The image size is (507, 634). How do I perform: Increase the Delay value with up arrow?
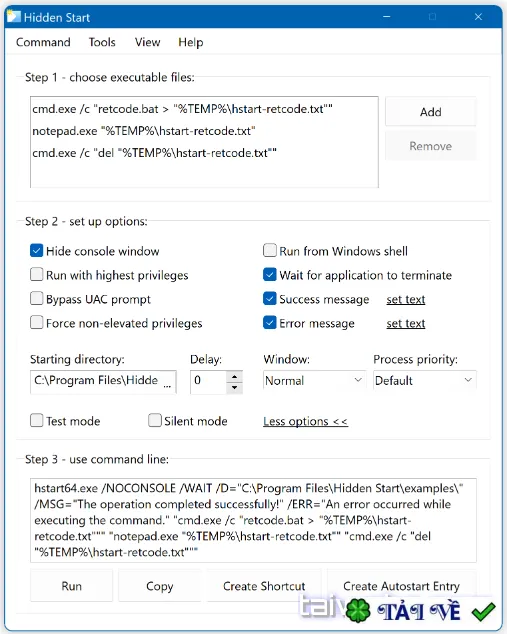coord(234,376)
